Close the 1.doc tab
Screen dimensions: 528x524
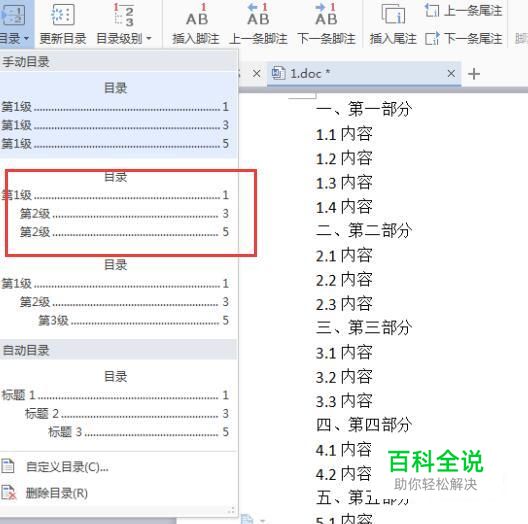coord(451,73)
